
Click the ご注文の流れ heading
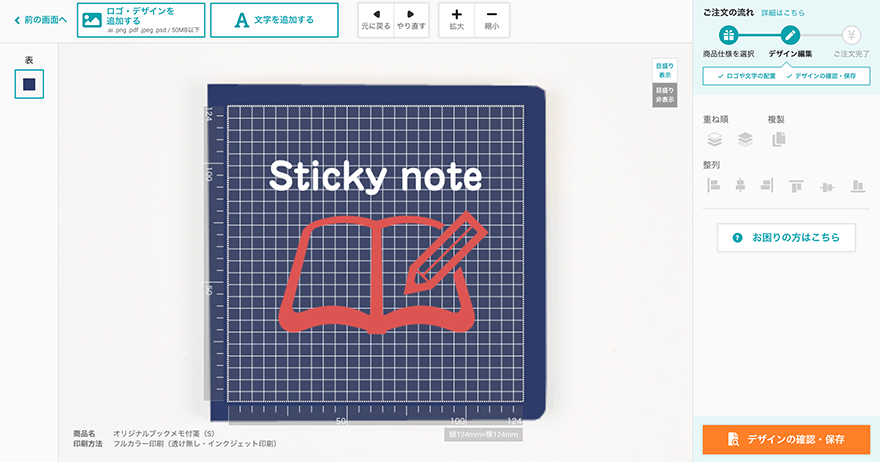(728, 12)
